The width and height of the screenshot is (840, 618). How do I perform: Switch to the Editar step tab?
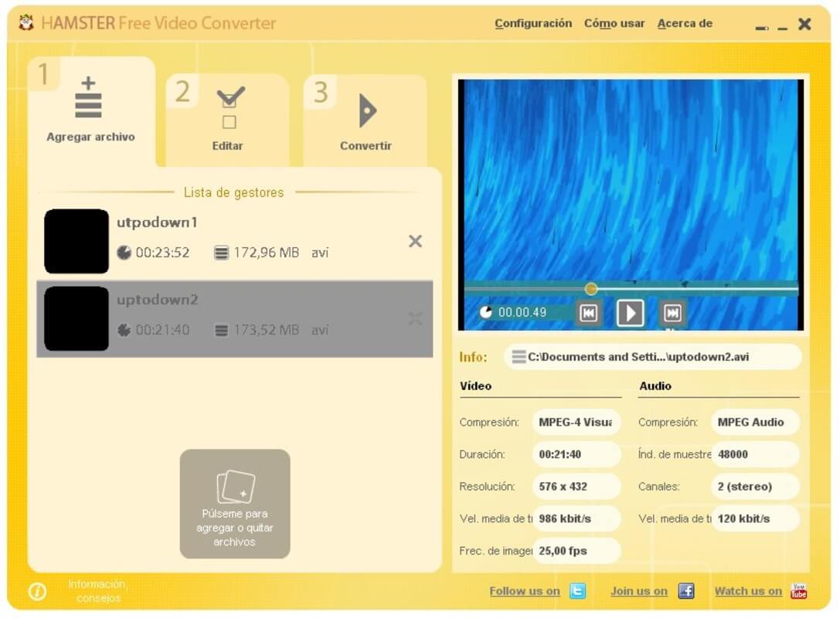pos(228,120)
